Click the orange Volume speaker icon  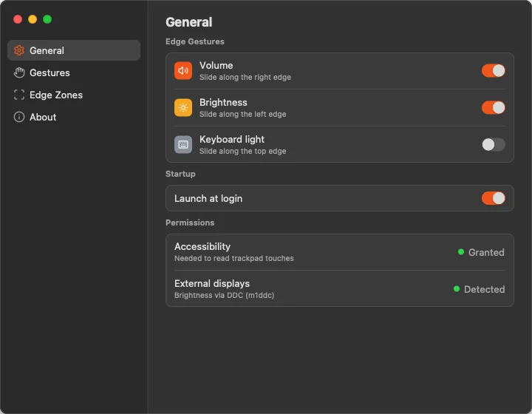click(183, 70)
